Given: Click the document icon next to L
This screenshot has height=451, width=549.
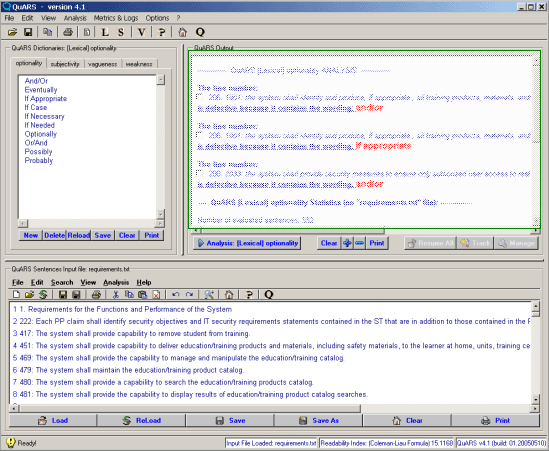Looking at the screenshot, I should [x=86, y=33].
